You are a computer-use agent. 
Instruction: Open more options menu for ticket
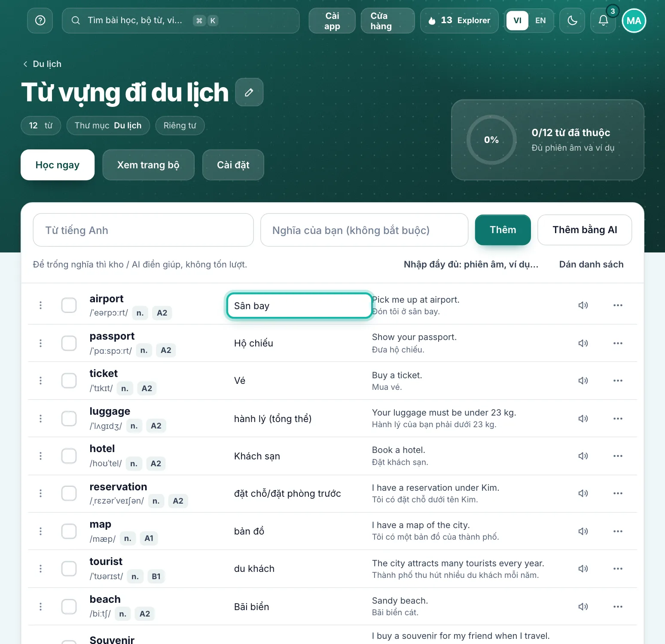[x=618, y=380]
